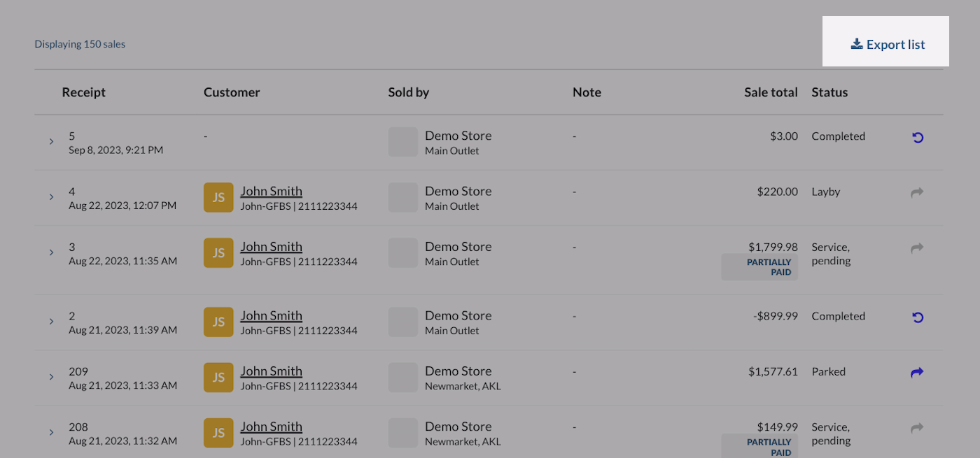Click the continue sale arrow on layby receipt 4
The image size is (980, 458).
(917, 192)
